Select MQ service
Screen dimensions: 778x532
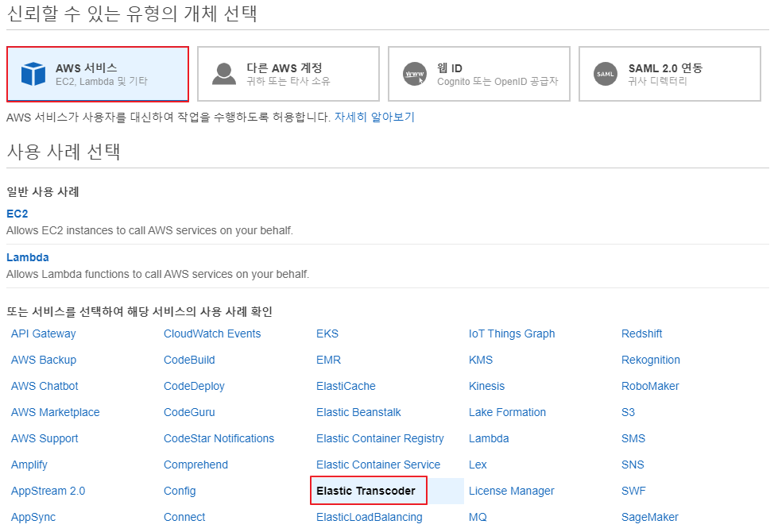pos(478,517)
